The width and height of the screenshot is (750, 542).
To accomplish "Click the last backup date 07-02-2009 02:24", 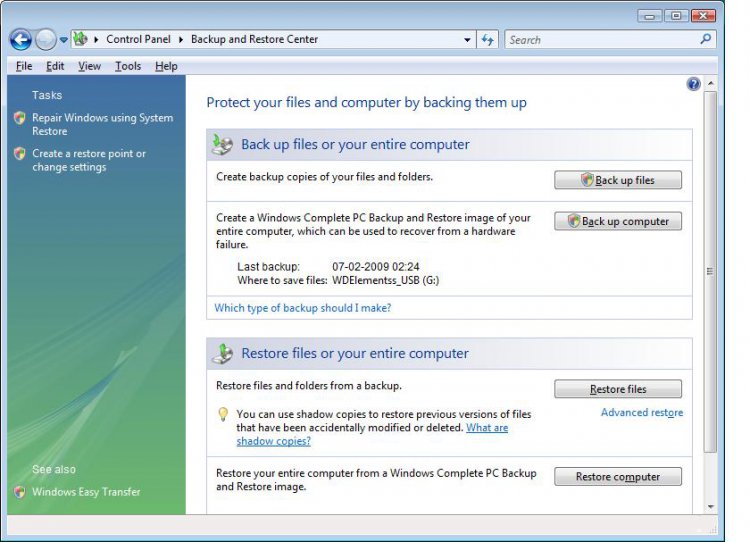I will 375,266.
